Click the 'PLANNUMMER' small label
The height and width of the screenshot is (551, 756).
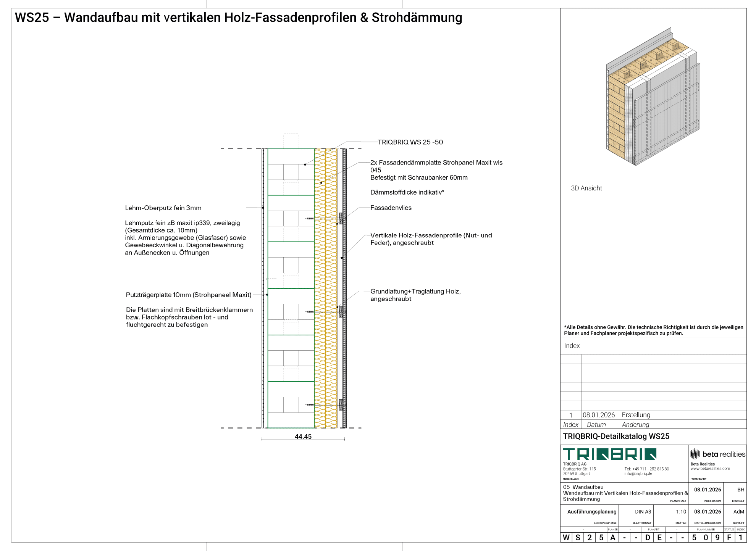tap(706, 530)
